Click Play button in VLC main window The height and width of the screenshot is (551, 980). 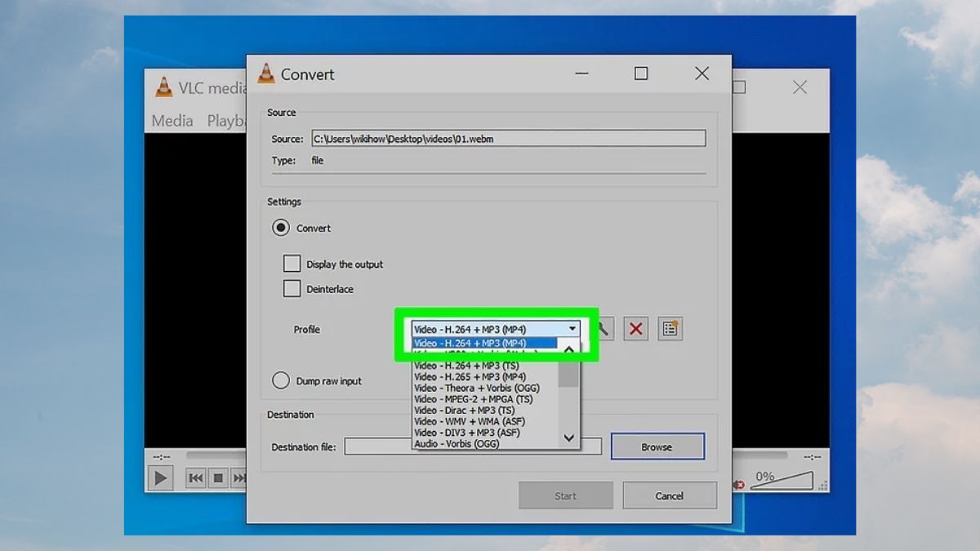click(160, 478)
